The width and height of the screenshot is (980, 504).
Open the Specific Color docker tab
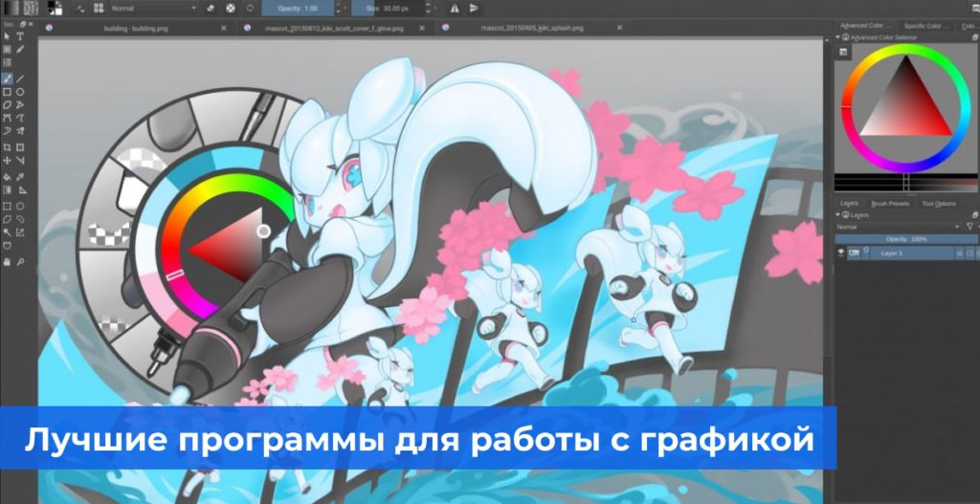click(x=926, y=26)
